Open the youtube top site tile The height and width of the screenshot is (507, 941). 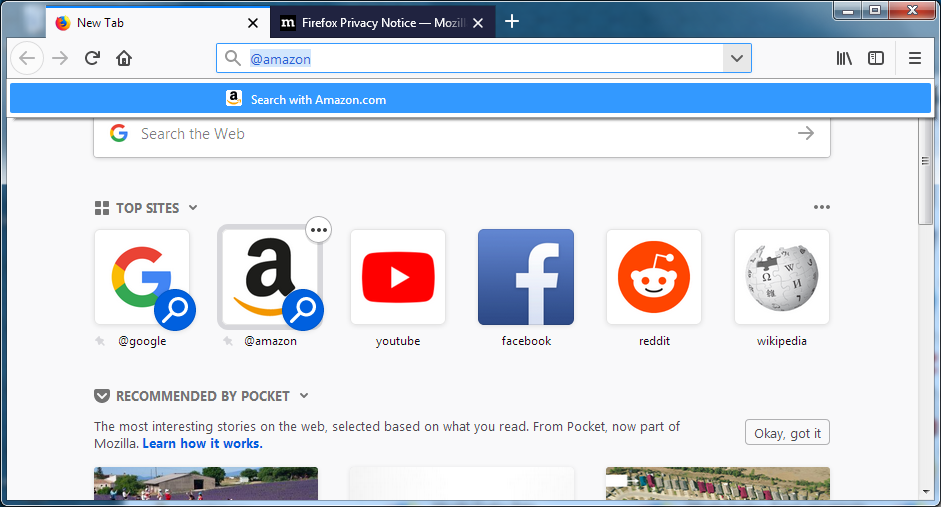pos(398,277)
